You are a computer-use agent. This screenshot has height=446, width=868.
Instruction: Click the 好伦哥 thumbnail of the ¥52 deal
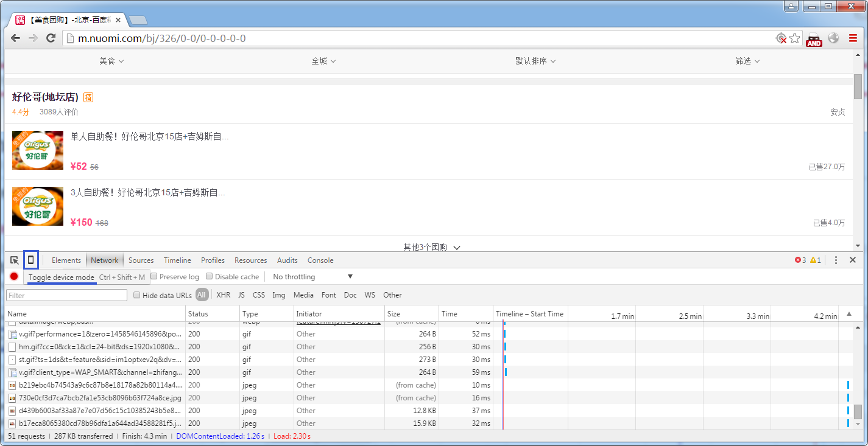coord(38,150)
